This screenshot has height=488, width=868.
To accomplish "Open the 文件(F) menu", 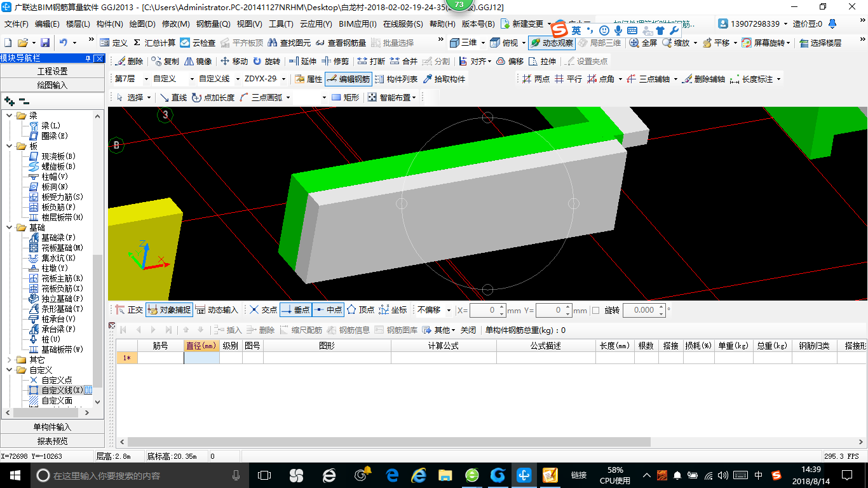I will pyautogui.click(x=17, y=24).
